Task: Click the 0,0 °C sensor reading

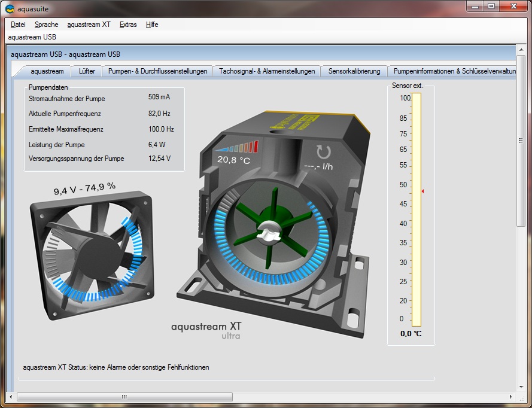Action: [411, 334]
